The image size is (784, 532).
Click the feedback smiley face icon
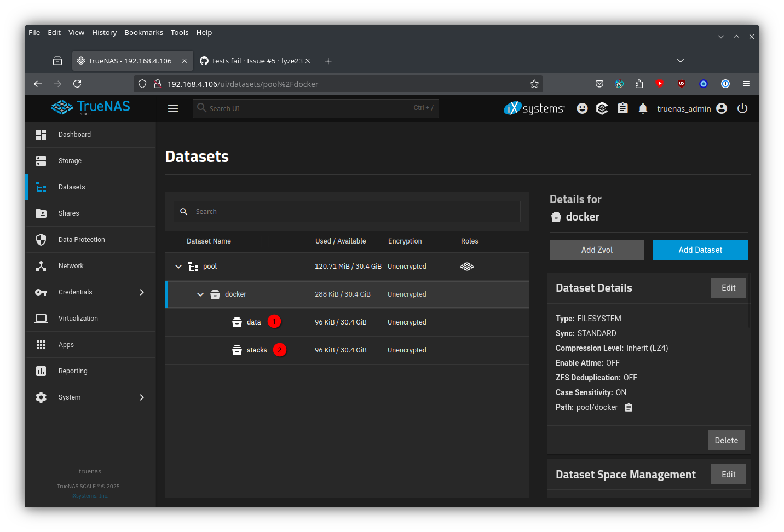(x=582, y=108)
